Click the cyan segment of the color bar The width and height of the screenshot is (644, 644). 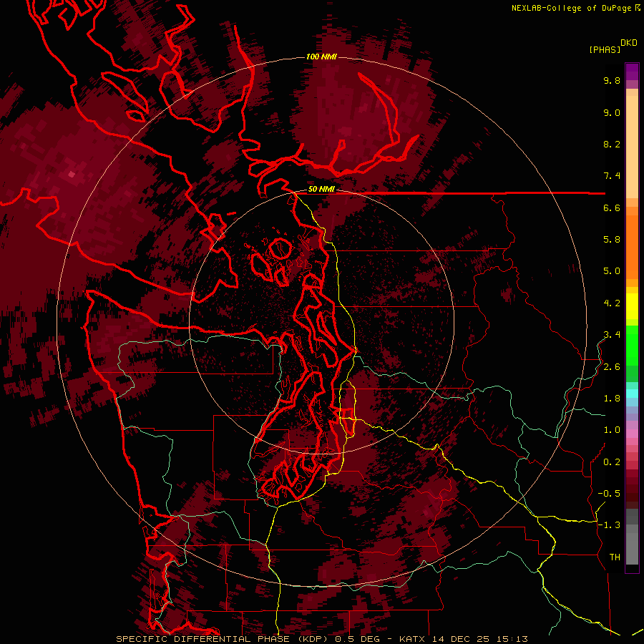coord(632,394)
